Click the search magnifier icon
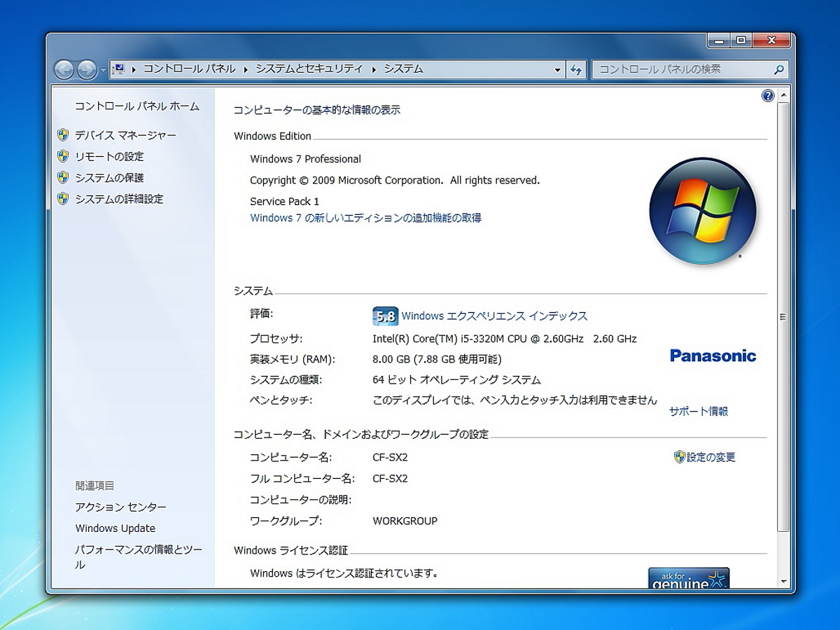Screen dimensions: 840x630 tap(779, 69)
